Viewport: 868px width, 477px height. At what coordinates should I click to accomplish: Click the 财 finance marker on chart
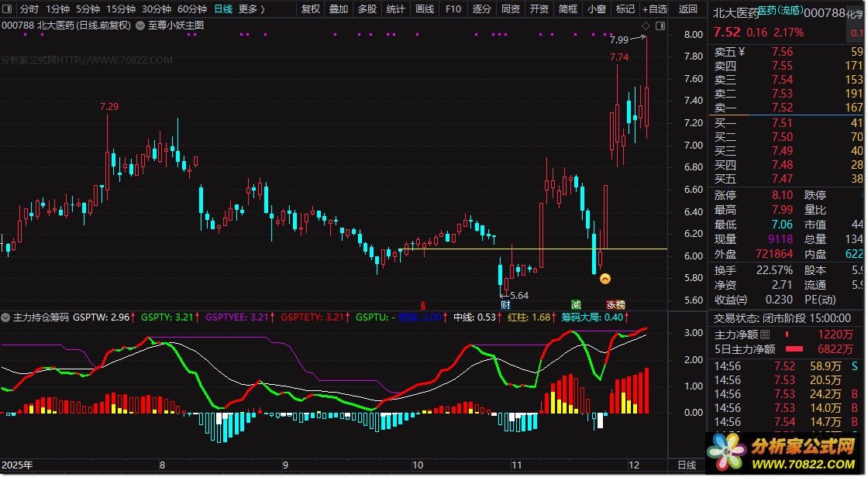505,305
